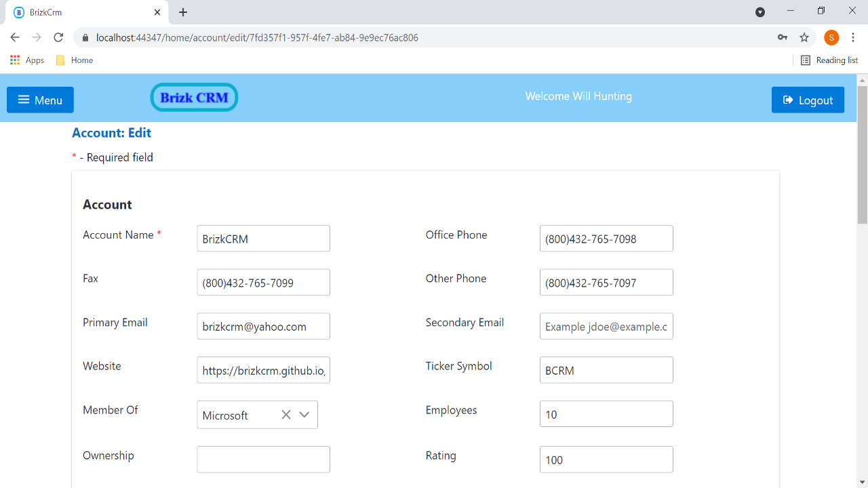The width and height of the screenshot is (868, 488).
Task: Click the 'Account: Edit' heading
Action: [111, 133]
